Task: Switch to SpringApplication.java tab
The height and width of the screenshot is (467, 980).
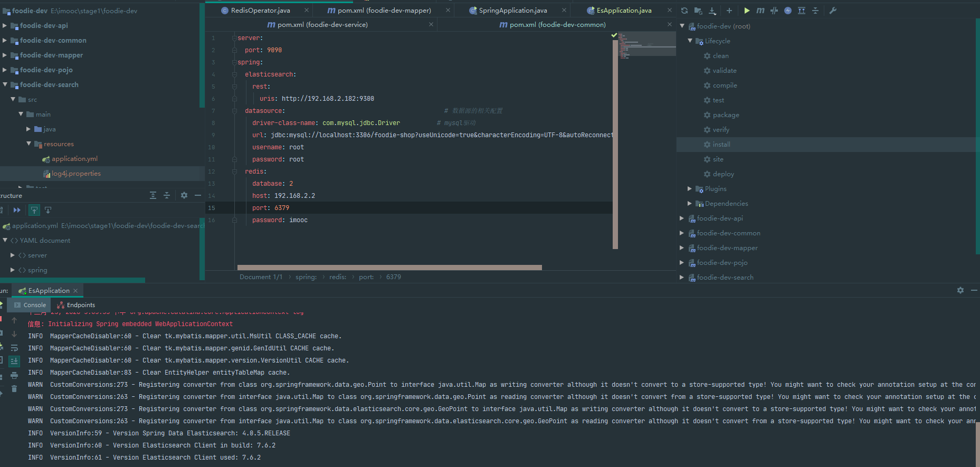Action: 512,11
